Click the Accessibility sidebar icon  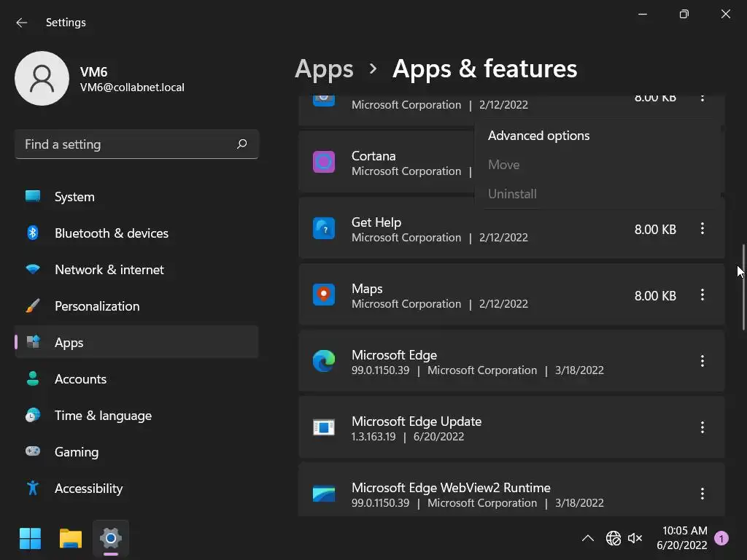33,488
